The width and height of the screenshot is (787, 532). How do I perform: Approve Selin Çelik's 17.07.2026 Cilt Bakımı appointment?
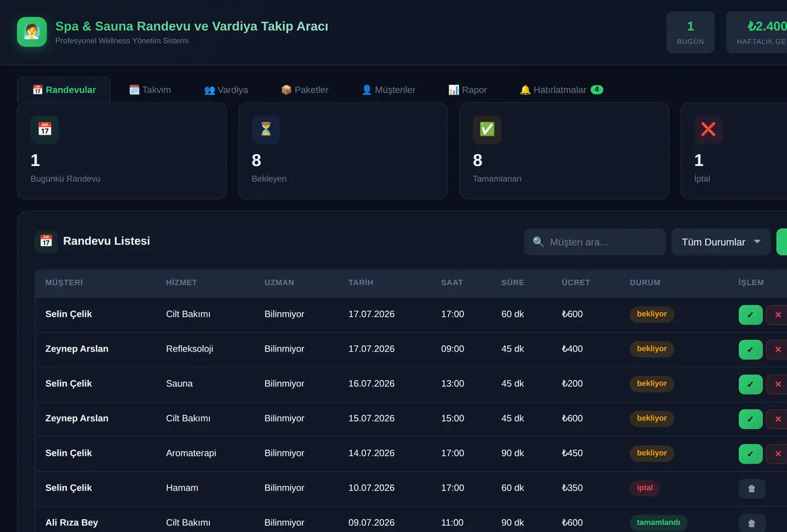pyautogui.click(x=750, y=315)
